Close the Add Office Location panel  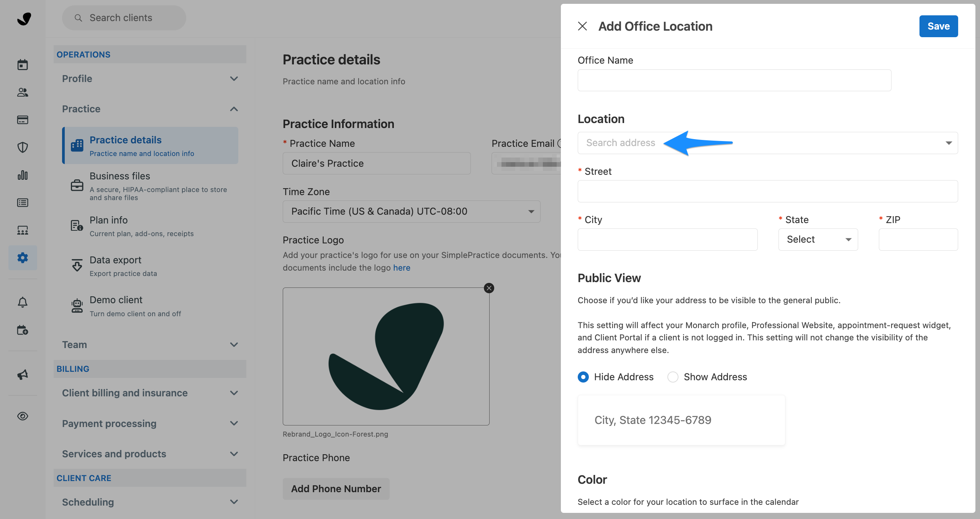(582, 26)
